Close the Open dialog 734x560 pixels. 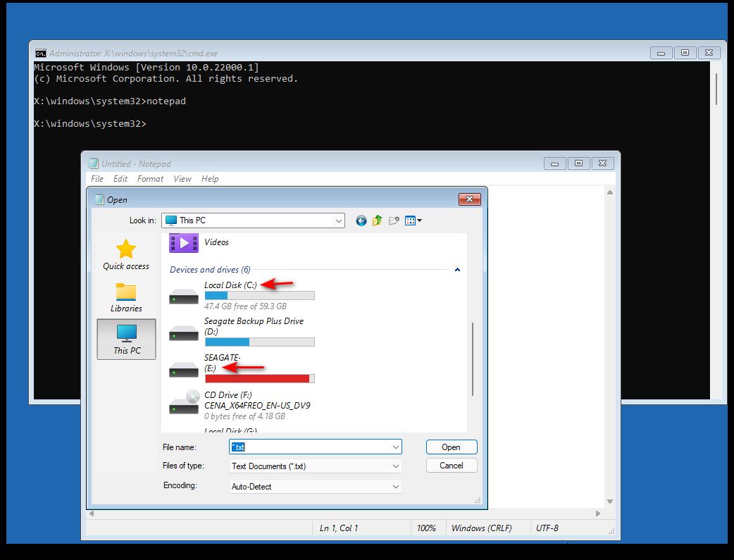[x=470, y=199]
